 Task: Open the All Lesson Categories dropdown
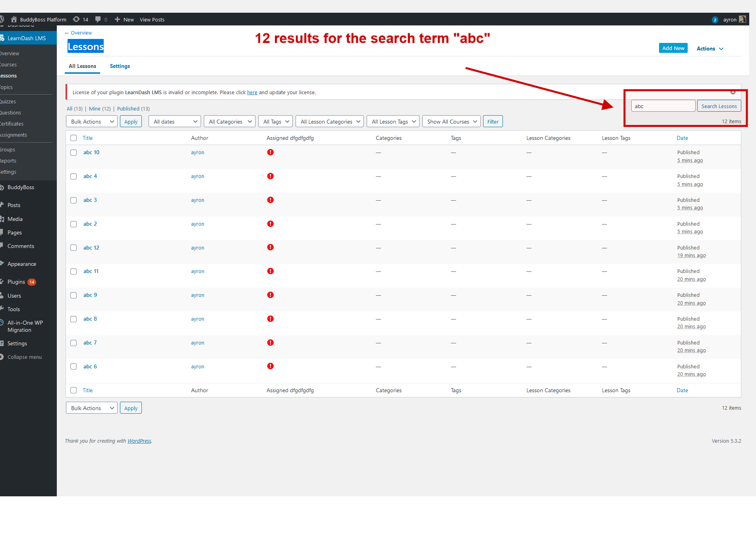(330, 122)
